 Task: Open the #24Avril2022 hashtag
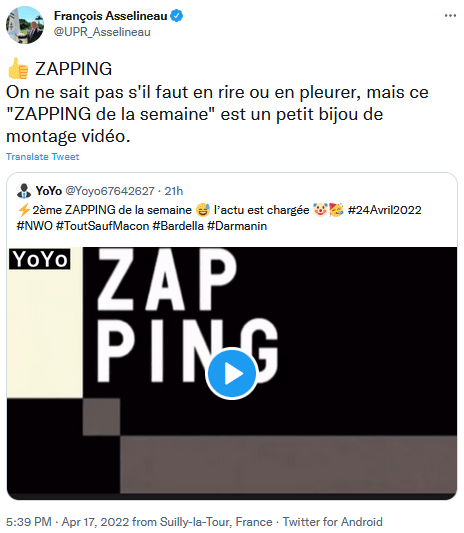coord(384,210)
